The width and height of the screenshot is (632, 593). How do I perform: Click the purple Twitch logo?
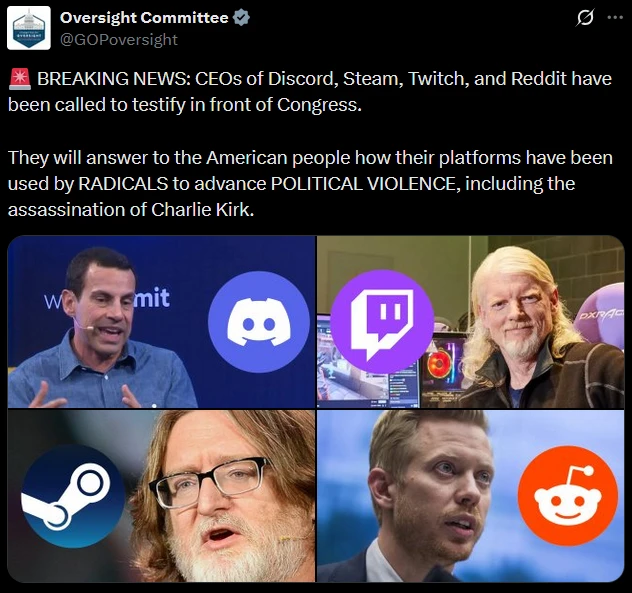pos(382,321)
